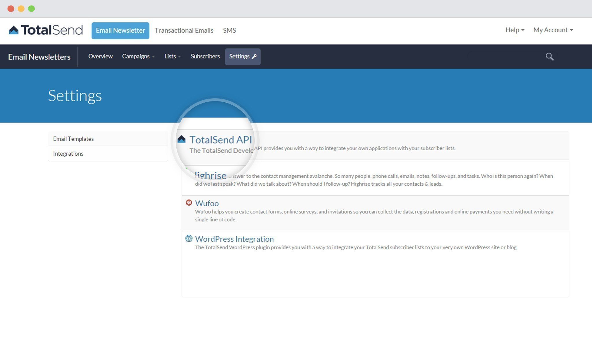
Task: Click the macOS yellow minimize button
Action: click(x=21, y=9)
